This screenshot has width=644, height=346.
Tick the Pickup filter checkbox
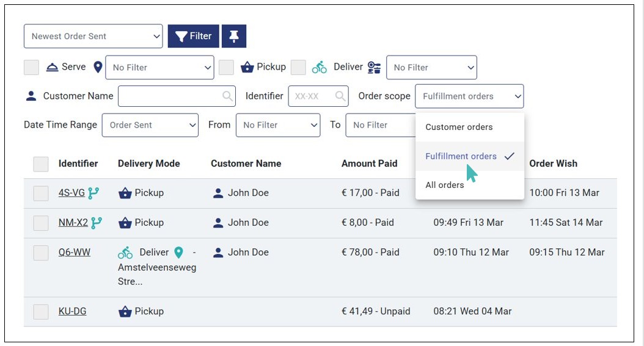pyautogui.click(x=226, y=67)
